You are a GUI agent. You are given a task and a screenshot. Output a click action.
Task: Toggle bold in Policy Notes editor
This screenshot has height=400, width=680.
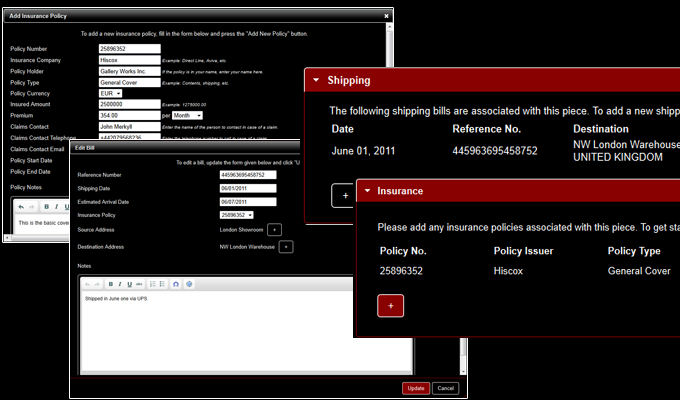(46, 207)
